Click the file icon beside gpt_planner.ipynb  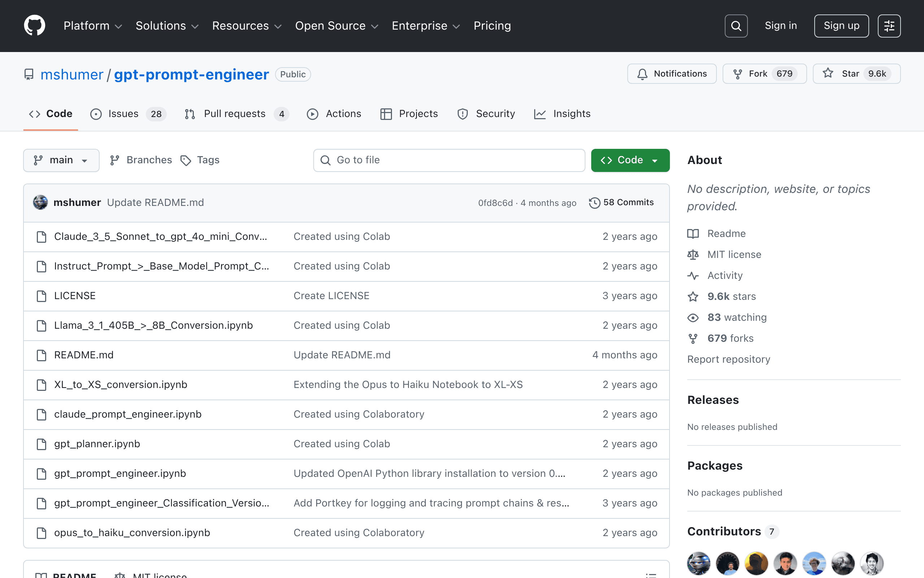pos(41,444)
